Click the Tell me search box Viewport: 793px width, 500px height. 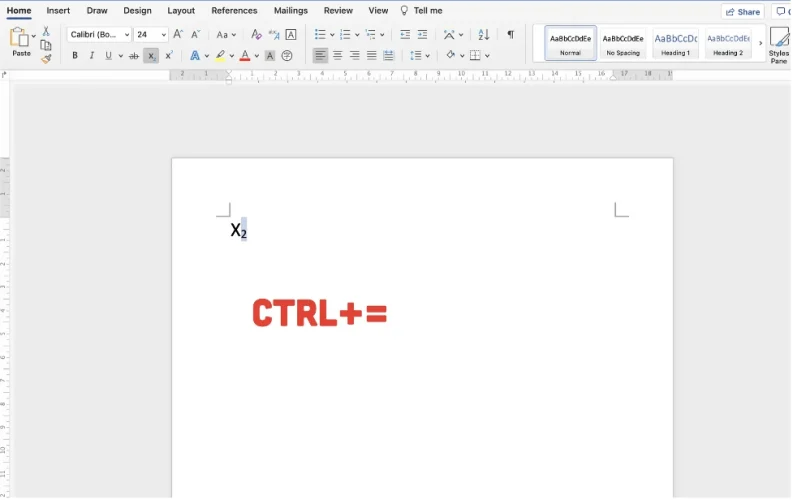tap(421, 11)
